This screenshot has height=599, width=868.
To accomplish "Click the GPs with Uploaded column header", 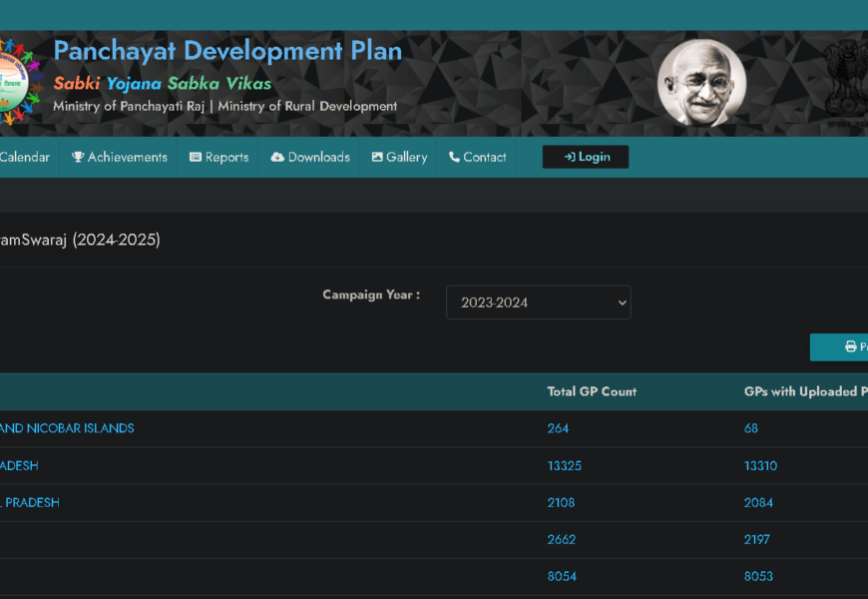I will 806,391.
